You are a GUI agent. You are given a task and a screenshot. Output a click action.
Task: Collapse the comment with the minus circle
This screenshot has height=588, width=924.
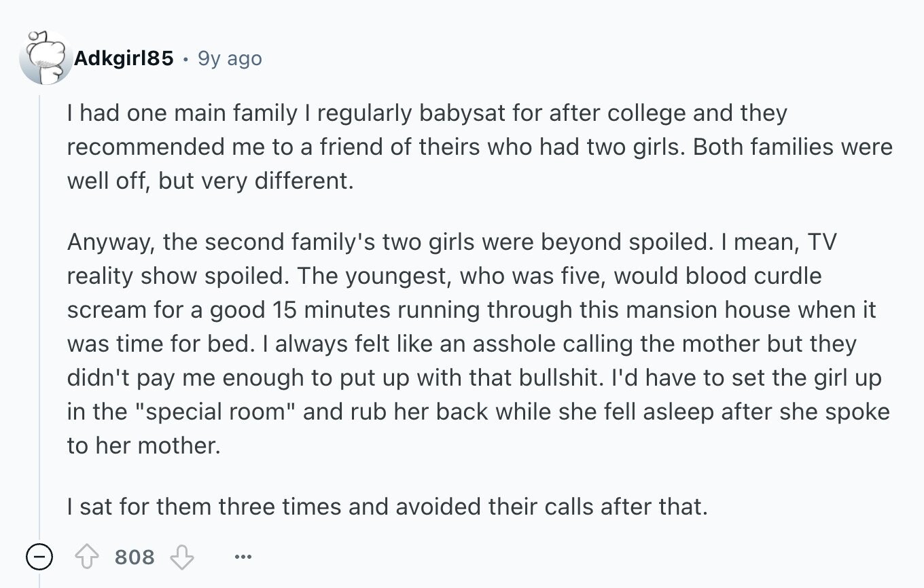(x=39, y=557)
